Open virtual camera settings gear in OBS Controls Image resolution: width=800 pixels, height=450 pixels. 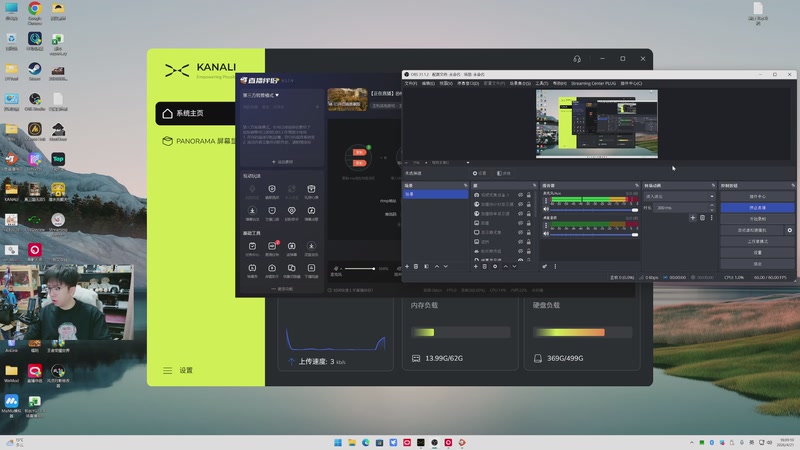[x=790, y=230]
